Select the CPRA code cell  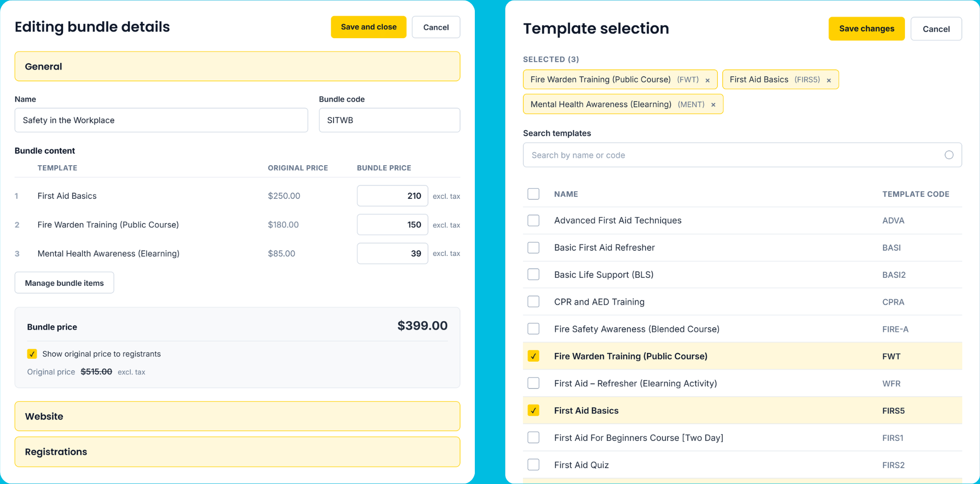893,302
